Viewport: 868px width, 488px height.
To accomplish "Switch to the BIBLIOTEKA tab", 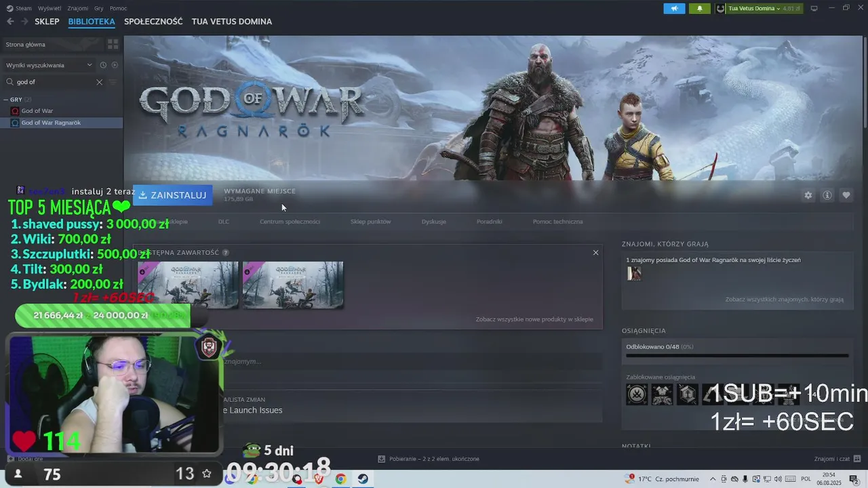I will click(92, 22).
